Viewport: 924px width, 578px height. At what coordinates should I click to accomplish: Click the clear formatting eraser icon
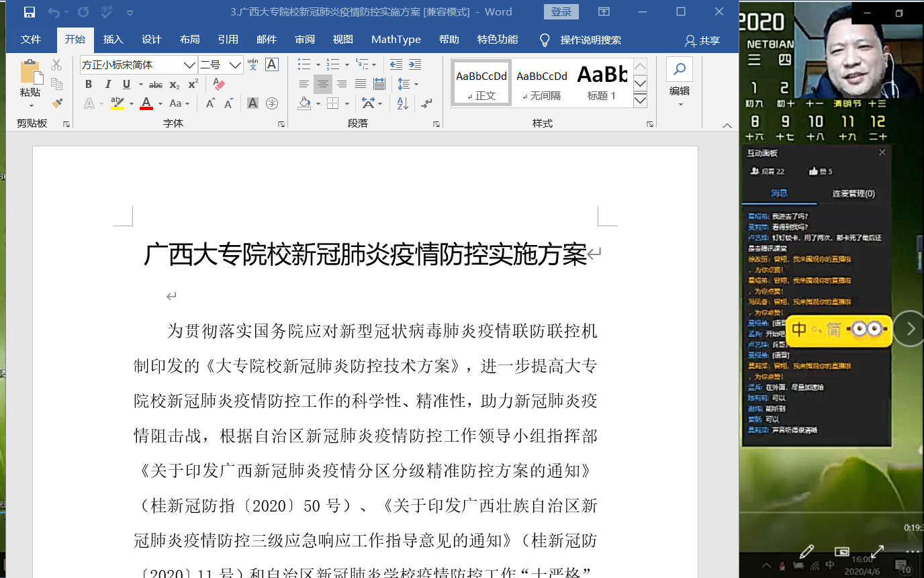(x=218, y=85)
